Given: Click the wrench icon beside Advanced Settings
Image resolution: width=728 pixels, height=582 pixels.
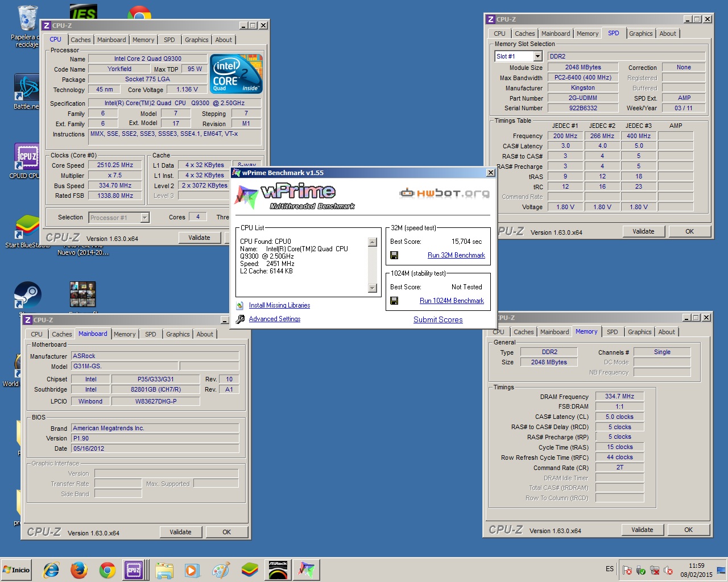Looking at the screenshot, I should coord(240,319).
